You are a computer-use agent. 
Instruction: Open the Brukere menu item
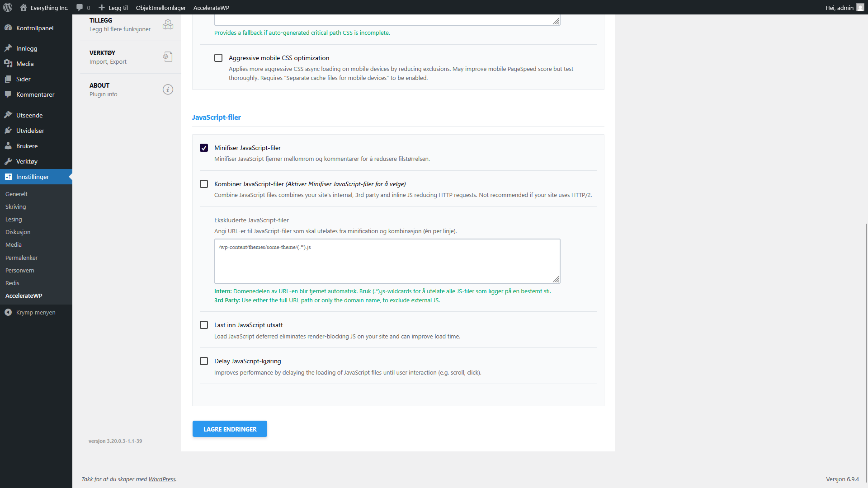click(x=36, y=145)
